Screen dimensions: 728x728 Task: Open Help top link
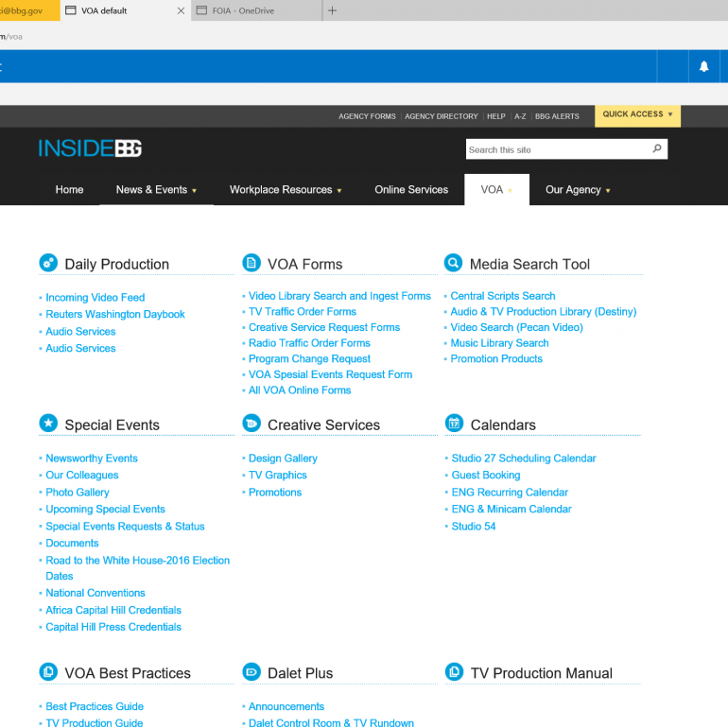point(495,116)
